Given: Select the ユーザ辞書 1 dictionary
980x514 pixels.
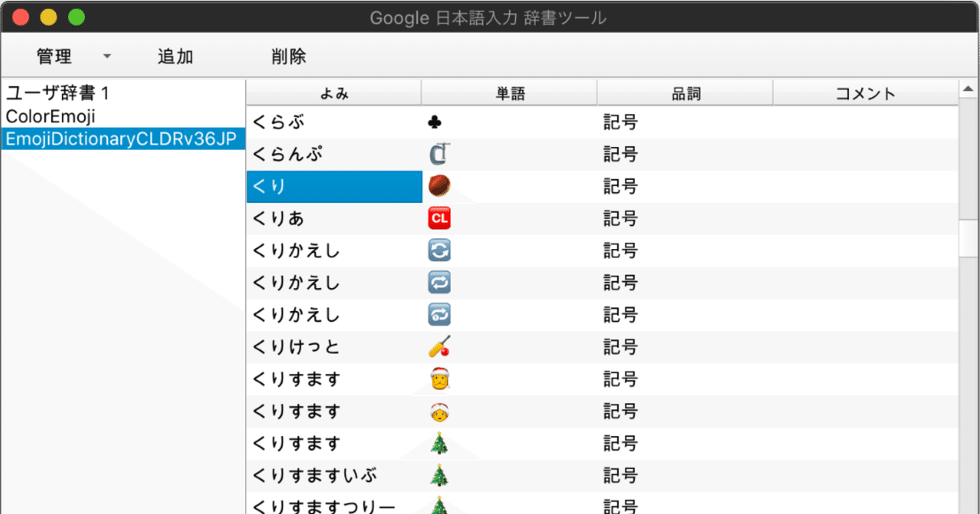Looking at the screenshot, I should (x=122, y=93).
